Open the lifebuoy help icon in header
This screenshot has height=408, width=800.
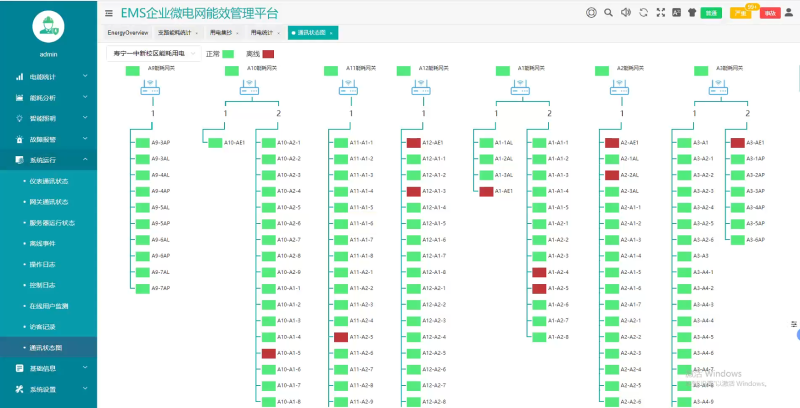591,13
